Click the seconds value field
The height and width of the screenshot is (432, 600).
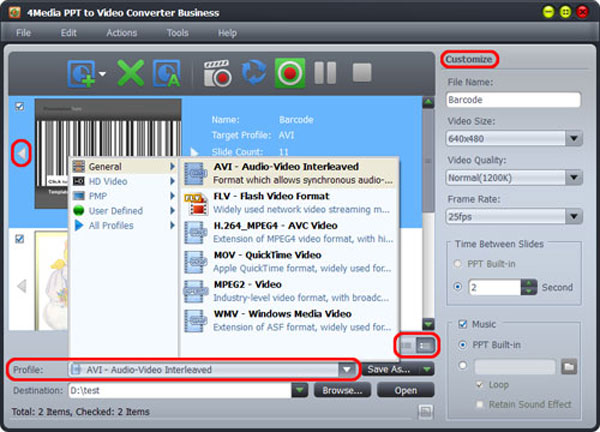coord(494,287)
